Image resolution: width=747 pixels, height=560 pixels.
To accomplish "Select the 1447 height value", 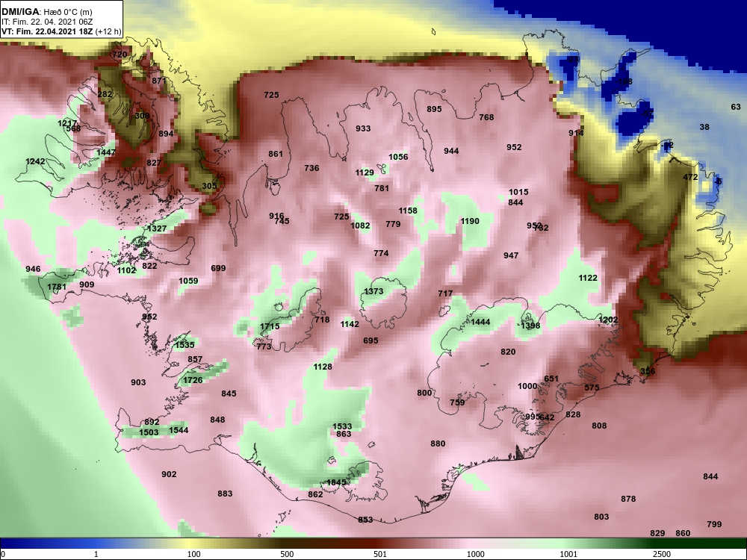I will (x=106, y=152).
